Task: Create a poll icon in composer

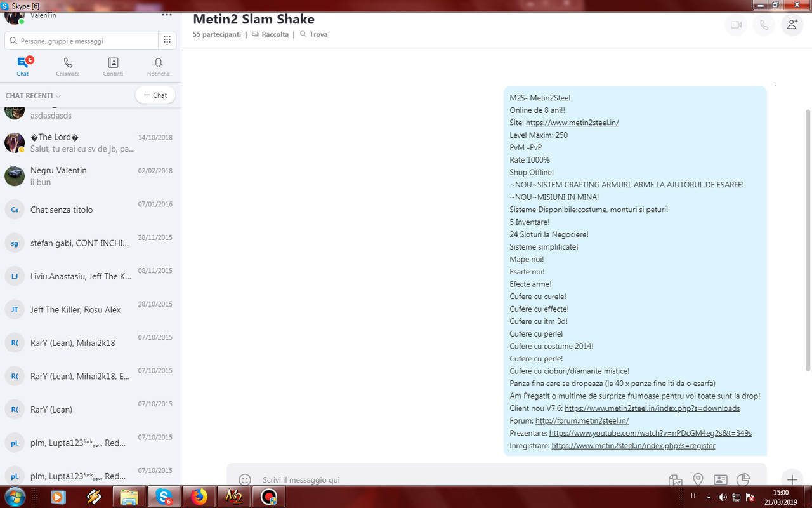Action: 743,479
